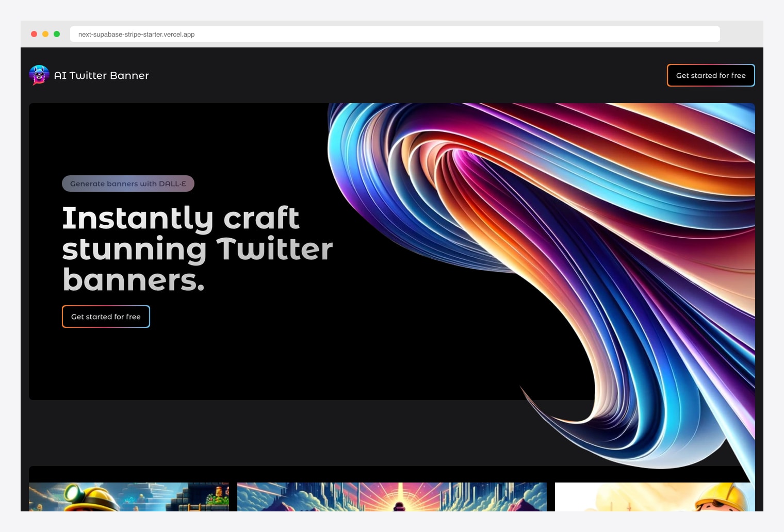Click the yellow minimize window dot
This screenshot has height=532, width=784.
45,34
